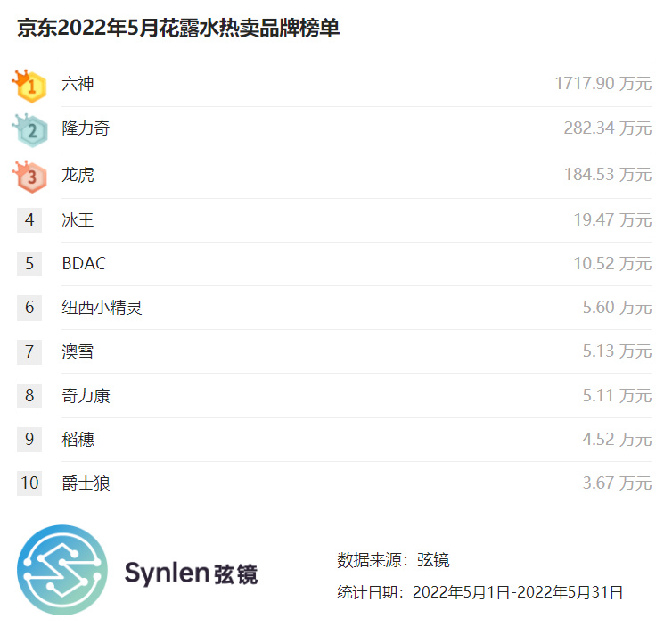
Task: Click the 统计日期 date range text
Action: click(479, 591)
